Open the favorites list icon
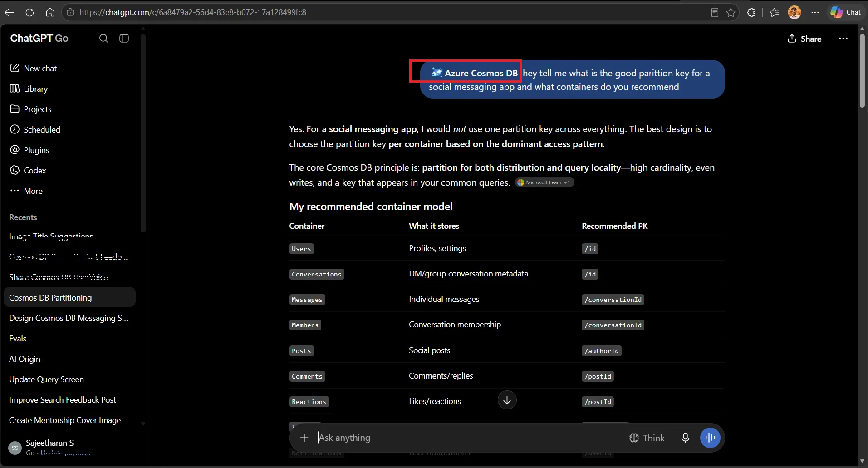 774,13
